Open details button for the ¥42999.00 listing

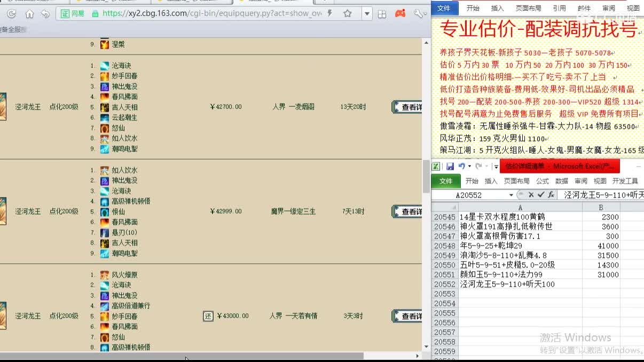click(x=407, y=211)
